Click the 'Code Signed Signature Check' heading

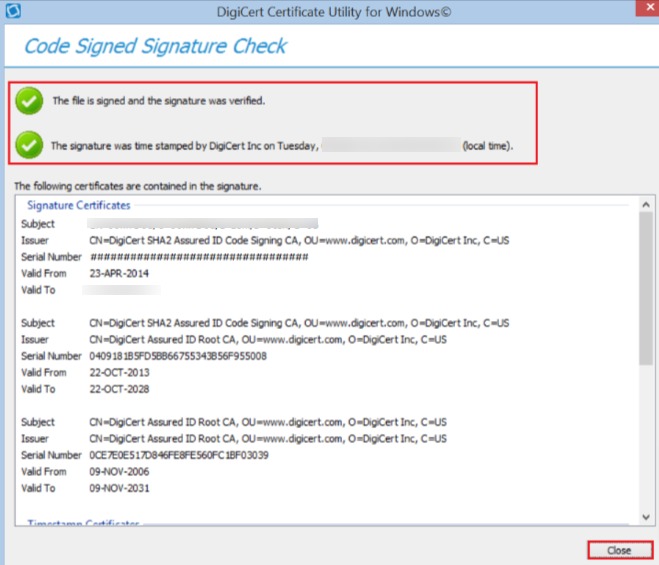click(155, 46)
